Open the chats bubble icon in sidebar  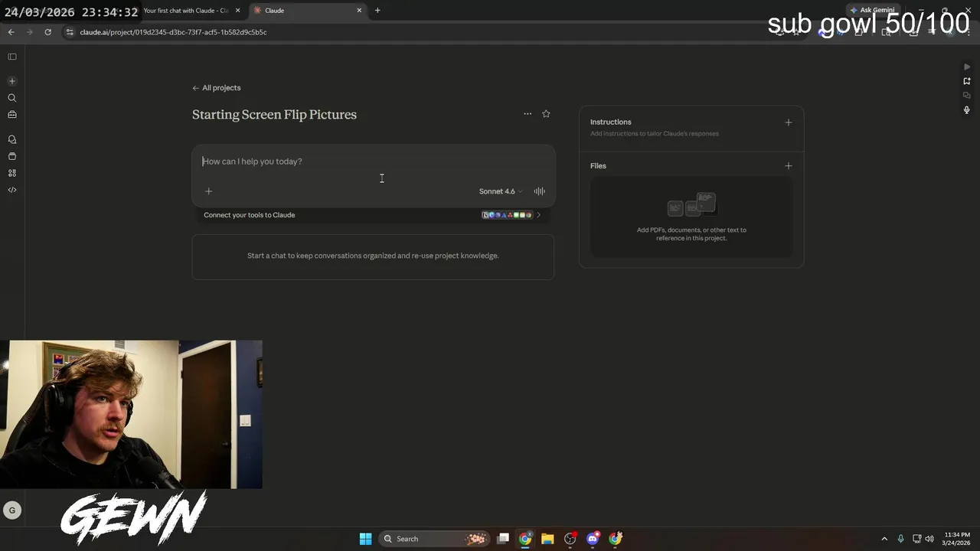tap(12, 139)
